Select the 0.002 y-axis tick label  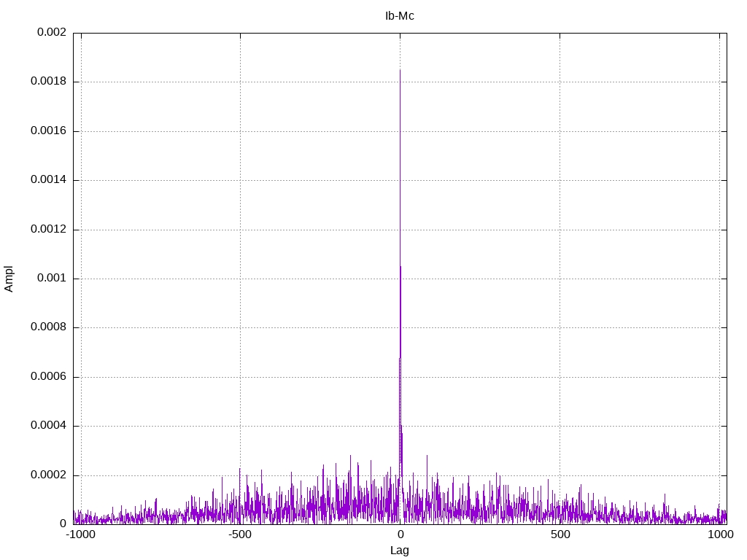point(51,33)
